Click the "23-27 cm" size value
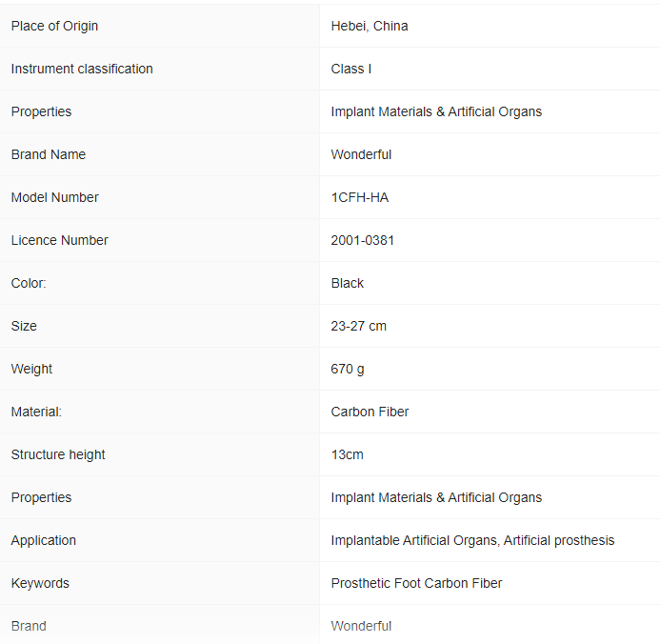This screenshot has width=660, height=644. click(x=359, y=326)
